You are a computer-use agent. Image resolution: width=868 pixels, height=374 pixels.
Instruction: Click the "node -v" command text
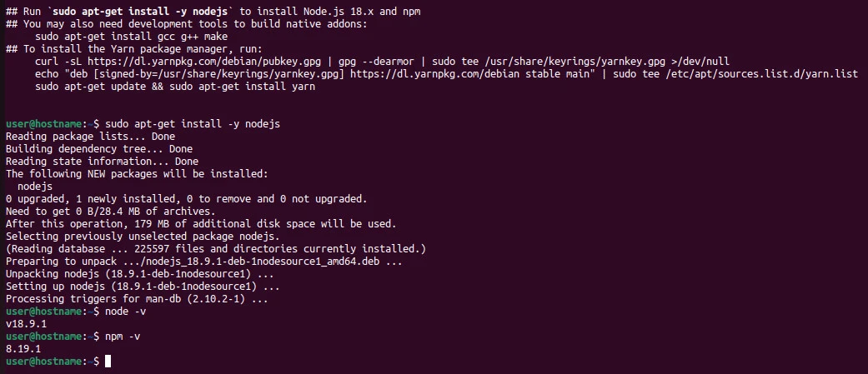point(126,311)
